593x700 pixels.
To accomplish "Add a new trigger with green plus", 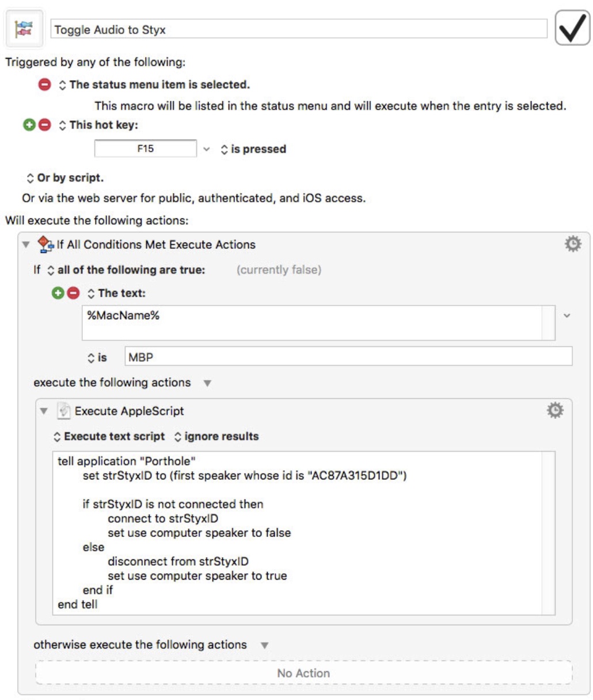I will click(x=29, y=125).
